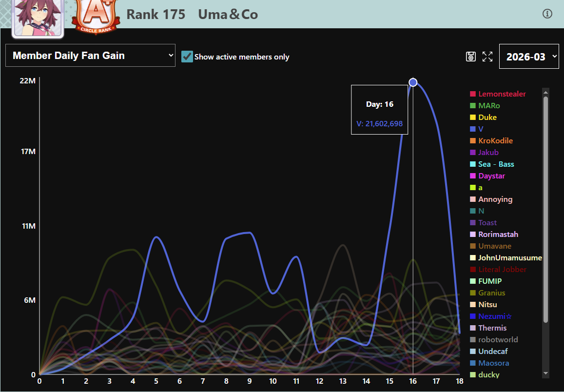Click x-axis day 5 label
The image size is (564, 392).
coord(156,381)
